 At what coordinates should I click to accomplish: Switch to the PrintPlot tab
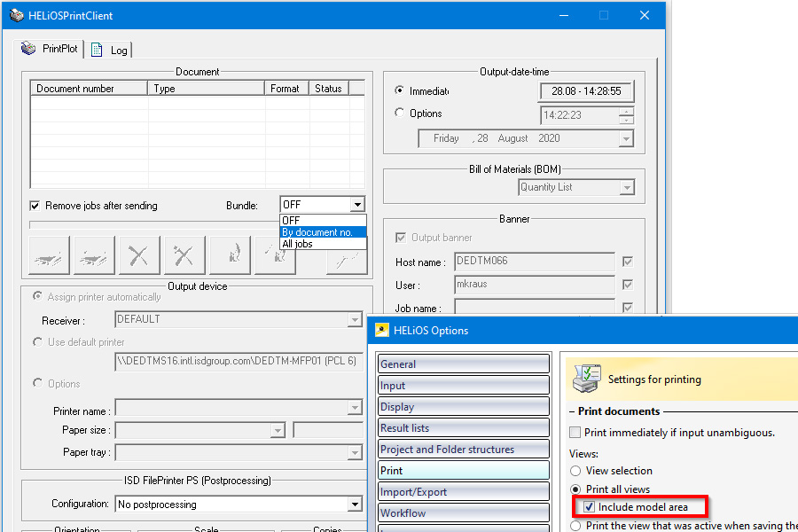tap(50, 49)
